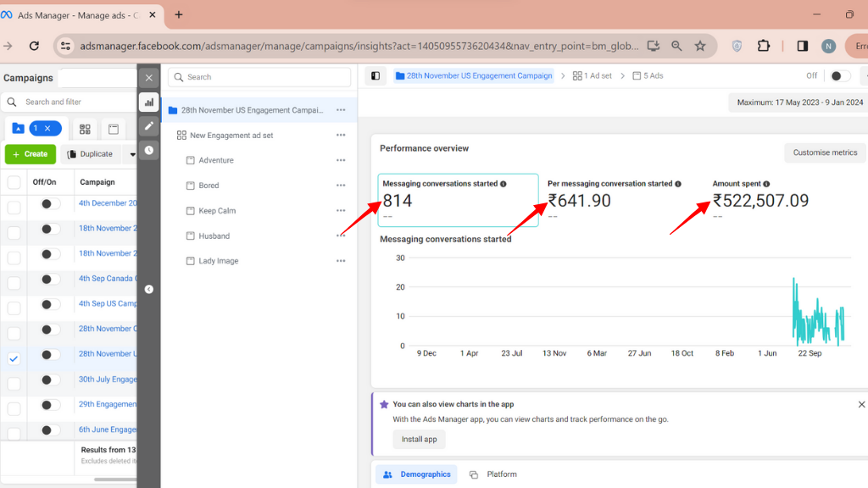Open the charts view icon

tap(149, 103)
